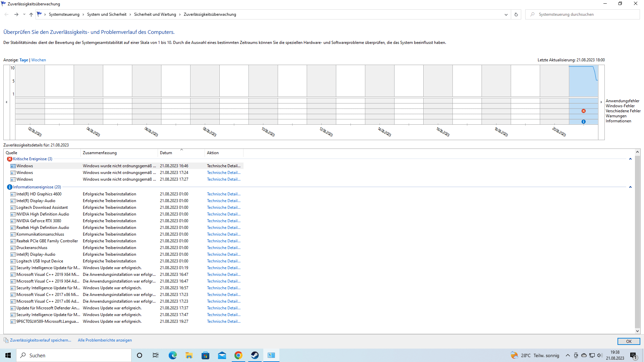Click the forward navigation arrow
Viewport: 644px width, 362px height.
click(x=16, y=14)
